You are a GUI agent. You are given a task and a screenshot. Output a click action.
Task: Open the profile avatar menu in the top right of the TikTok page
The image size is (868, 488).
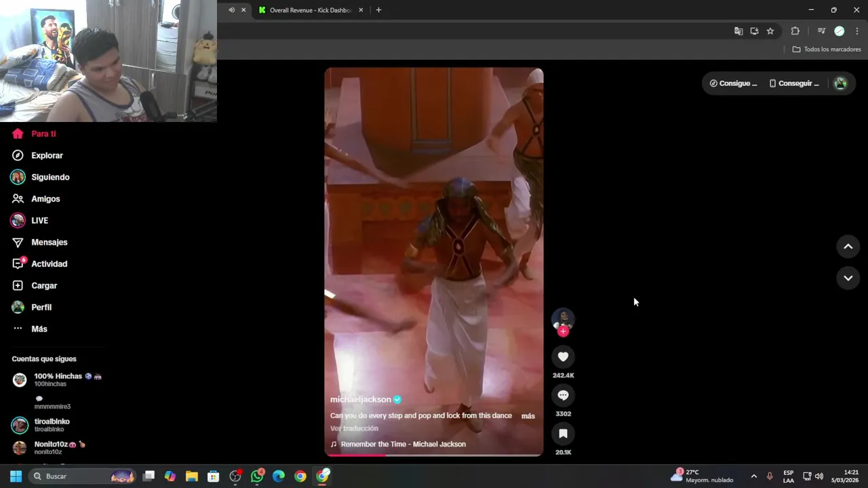840,83
